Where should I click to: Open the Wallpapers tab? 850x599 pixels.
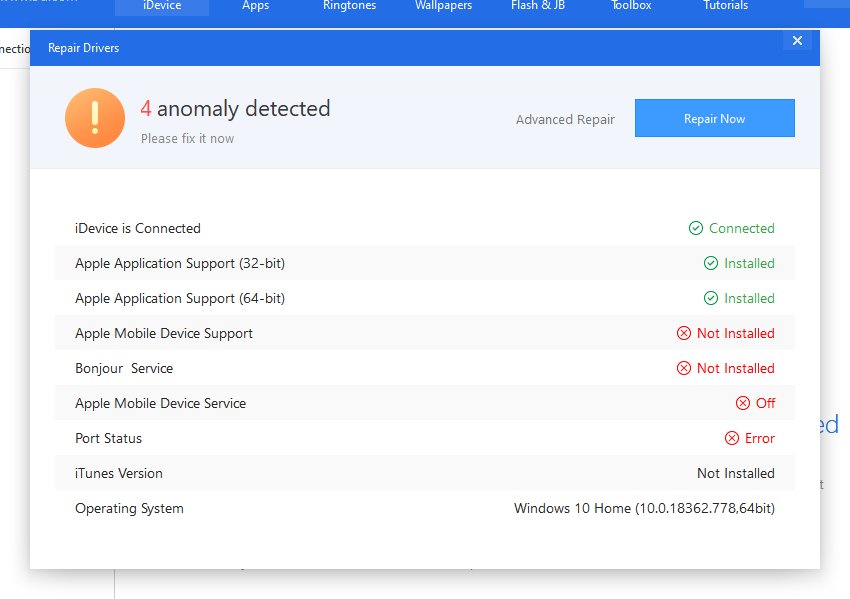tap(443, 6)
